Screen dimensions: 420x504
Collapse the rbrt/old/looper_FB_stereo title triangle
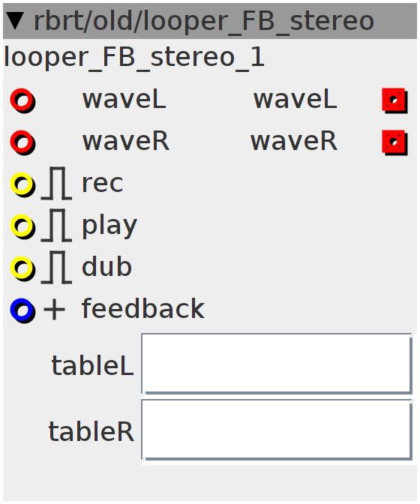pyautogui.click(x=15, y=21)
